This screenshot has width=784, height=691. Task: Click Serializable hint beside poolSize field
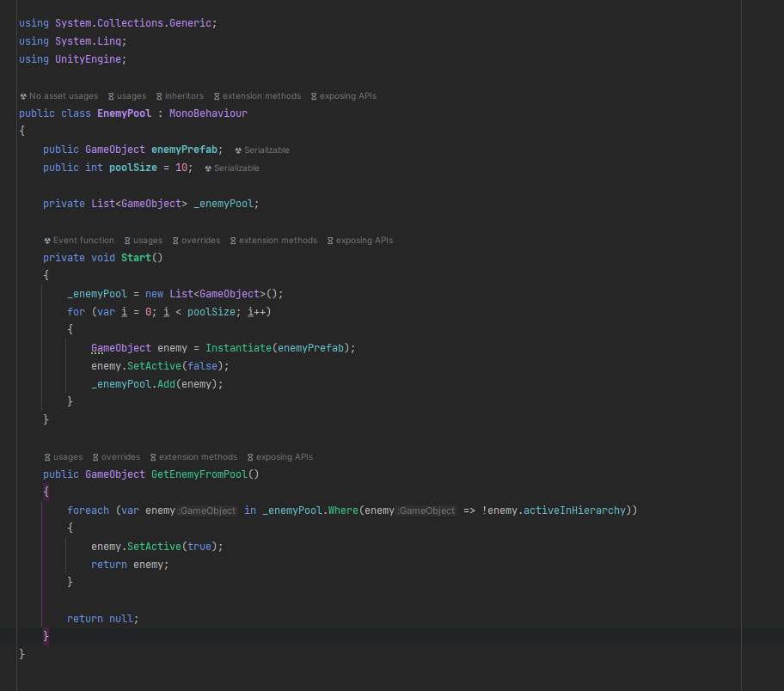(x=232, y=168)
